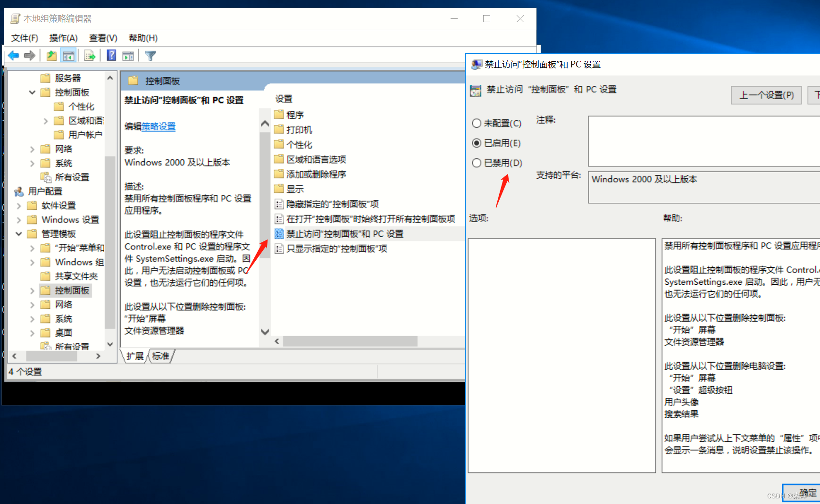Click the Export list toolbar icon
Image resolution: width=820 pixels, height=504 pixels.
[x=90, y=56]
